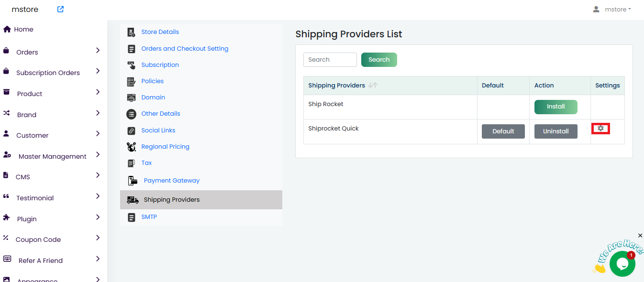The width and height of the screenshot is (644, 282).
Task: Click the Home icon in sidebar
Action: [x=7, y=29]
